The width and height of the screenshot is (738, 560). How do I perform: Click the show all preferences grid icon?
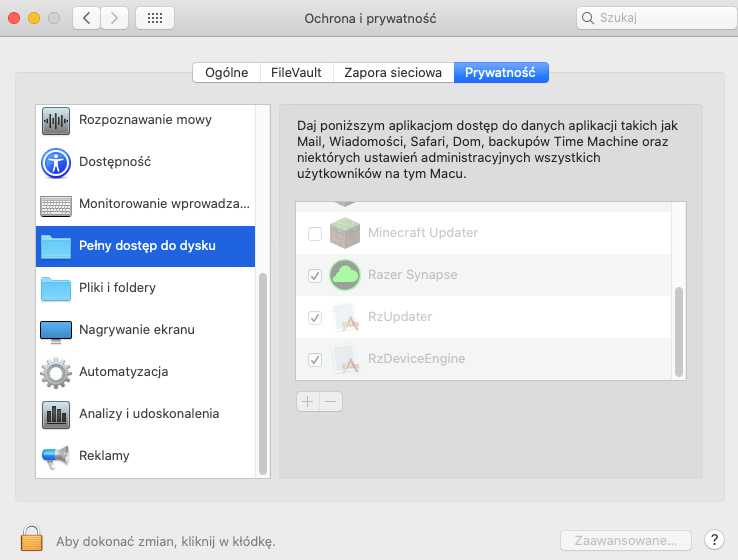click(x=155, y=18)
